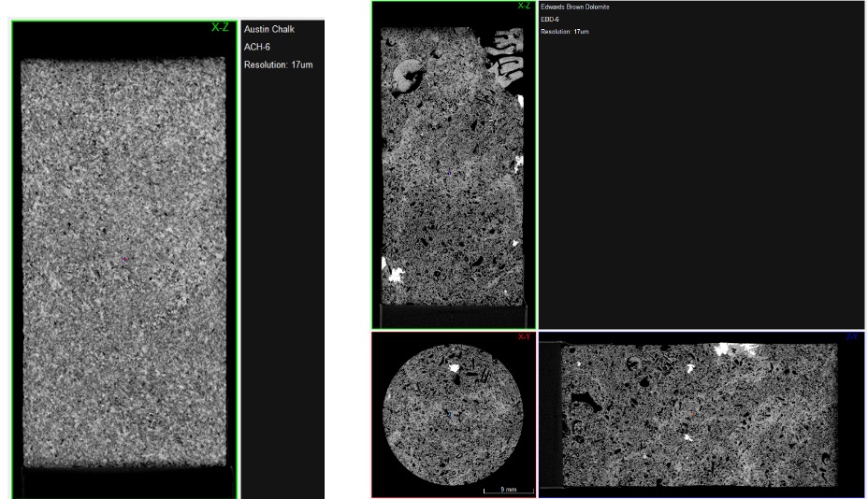Image resolution: width=868 pixels, height=499 pixels.
Task: Click the resolution text below EBD-6
Action: pyautogui.click(x=565, y=32)
